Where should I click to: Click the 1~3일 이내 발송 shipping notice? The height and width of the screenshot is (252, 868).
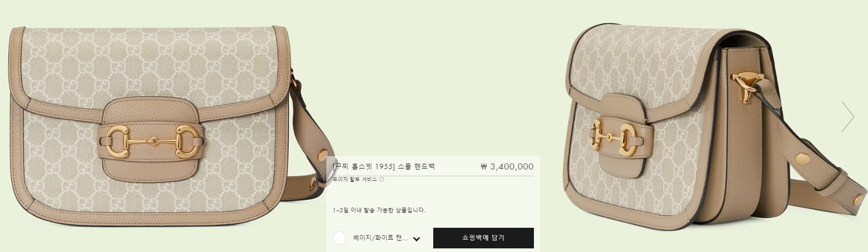point(379,210)
